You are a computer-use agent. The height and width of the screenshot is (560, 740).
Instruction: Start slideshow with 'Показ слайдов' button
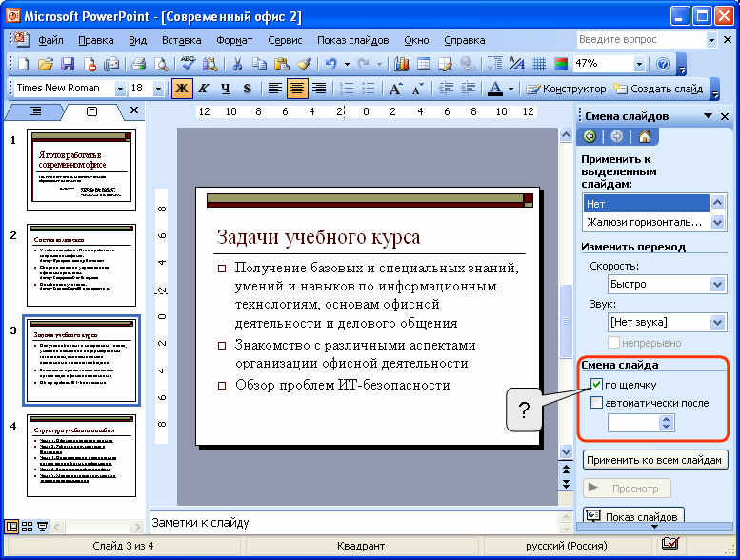point(634,514)
